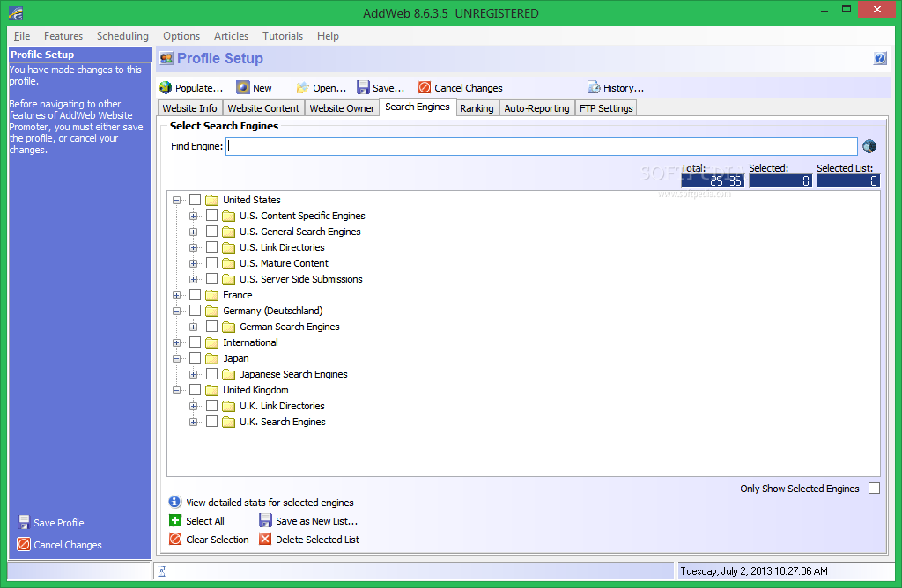Expand the International tree node
Viewport: 902px width, 588px height.
176,342
